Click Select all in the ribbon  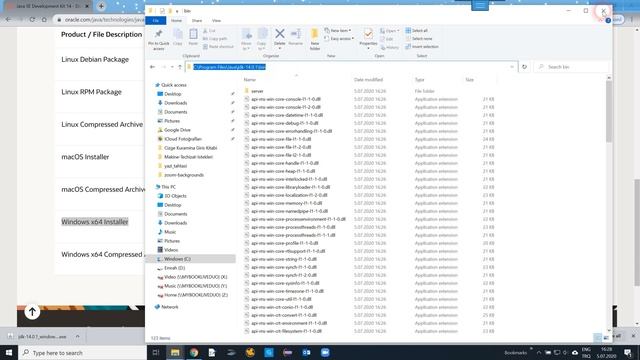[x=416, y=31]
